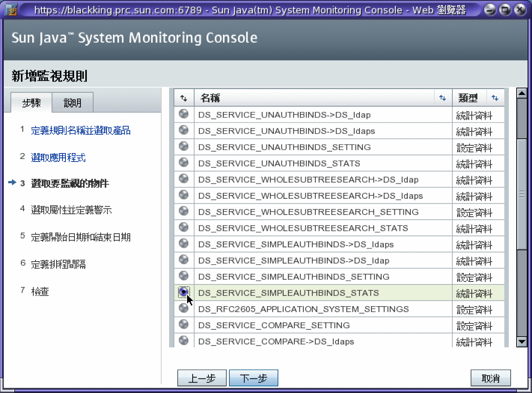This screenshot has height=393, width=532.
Task: Choose DS_SERVICE_COMPARE_SETTING radio button
Action: click(184, 324)
